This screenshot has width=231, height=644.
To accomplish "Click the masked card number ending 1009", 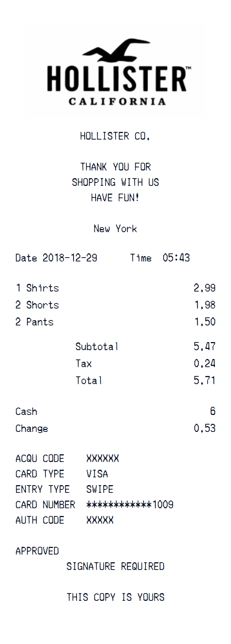I will [x=130, y=505].
